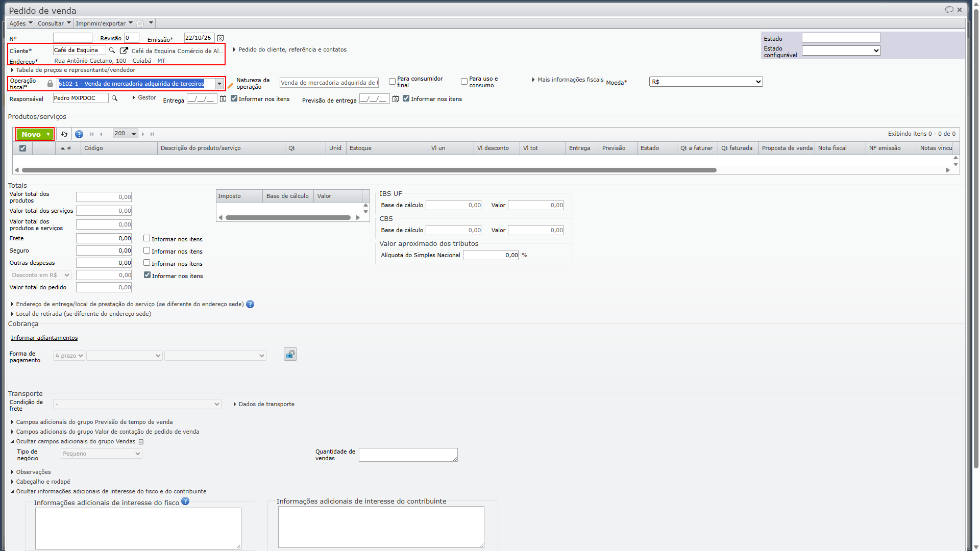980x551 pixels.
Task: Click the lock icon beside Operação fiscal
Action: 50,84
